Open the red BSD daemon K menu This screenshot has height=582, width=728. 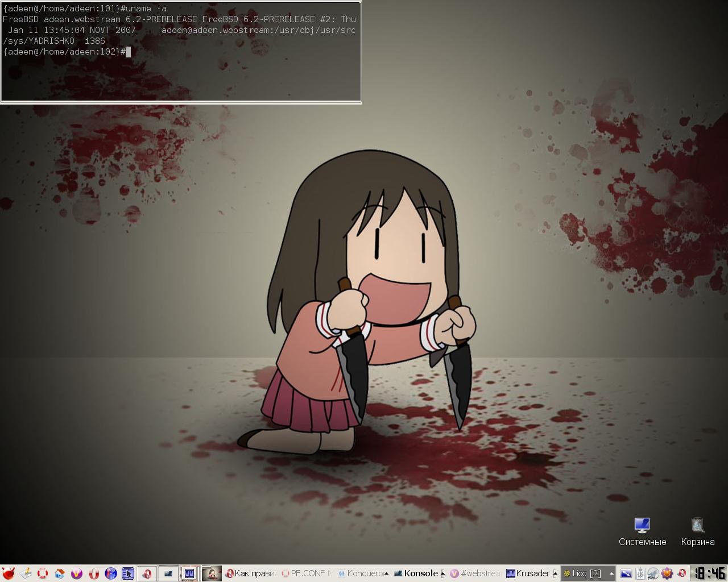tap(8, 573)
